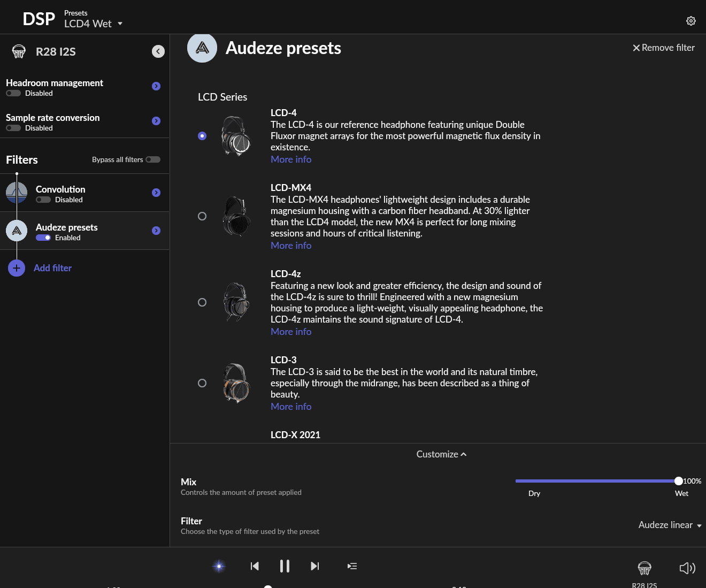The image size is (706, 588).
Task: Click the LCD-4z headphone thumbnail
Action: (x=236, y=302)
